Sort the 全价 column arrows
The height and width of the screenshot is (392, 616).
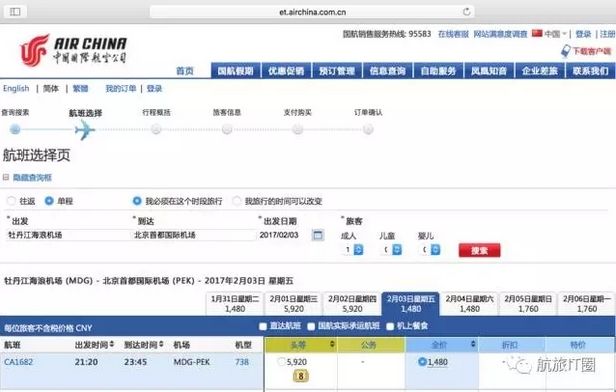click(473, 344)
